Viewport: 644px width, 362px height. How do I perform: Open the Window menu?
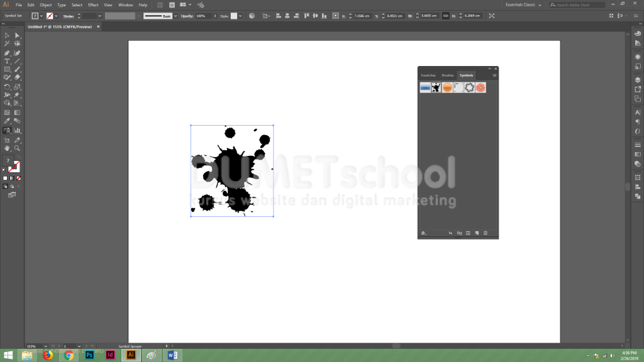tap(126, 5)
